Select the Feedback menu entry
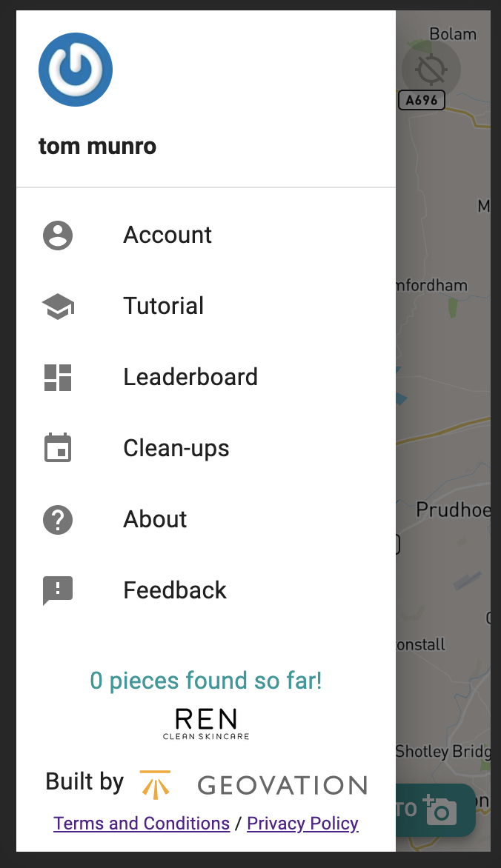The width and height of the screenshot is (501, 868). pyautogui.click(x=175, y=590)
